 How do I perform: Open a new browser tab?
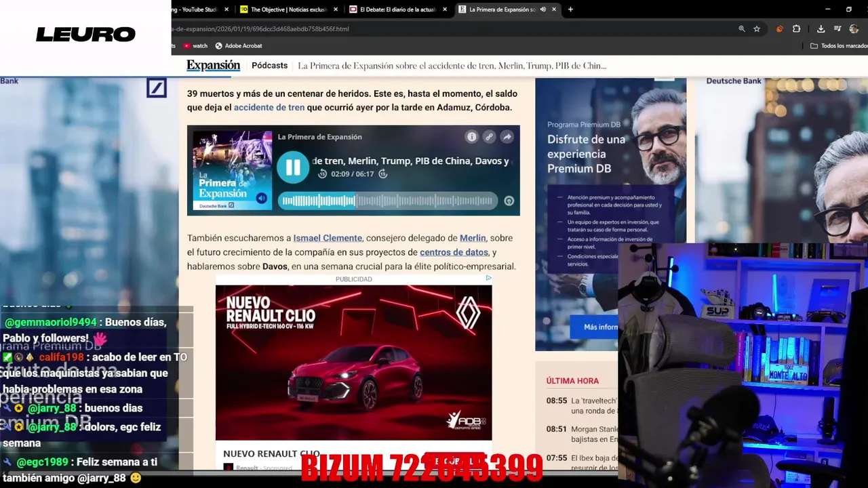tap(570, 9)
